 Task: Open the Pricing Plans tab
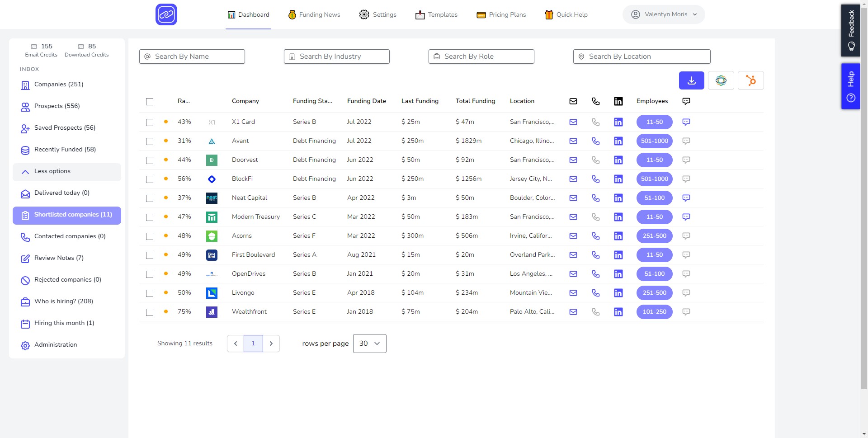click(501, 14)
